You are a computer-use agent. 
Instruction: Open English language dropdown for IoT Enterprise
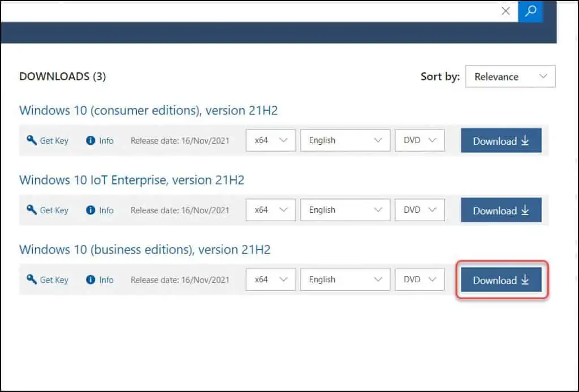pos(345,210)
